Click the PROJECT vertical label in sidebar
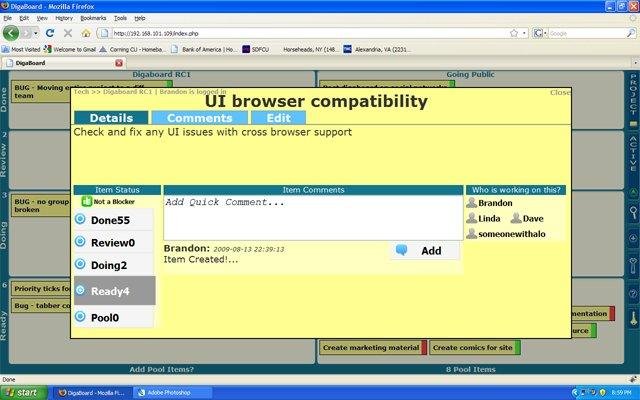640x400 pixels. pos(633,94)
